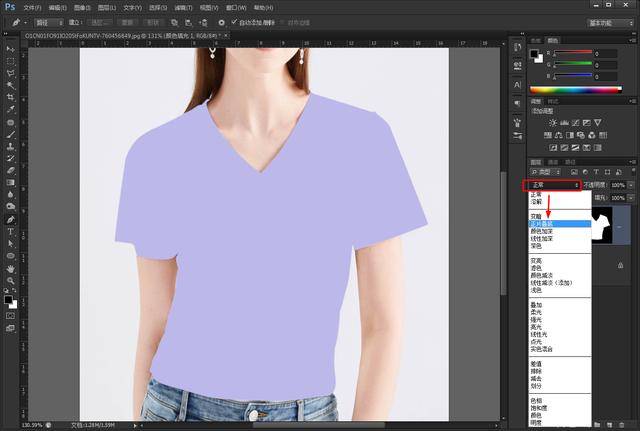Select the Magic Wand tool
This screenshot has height=431, width=640.
coord(11,85)
